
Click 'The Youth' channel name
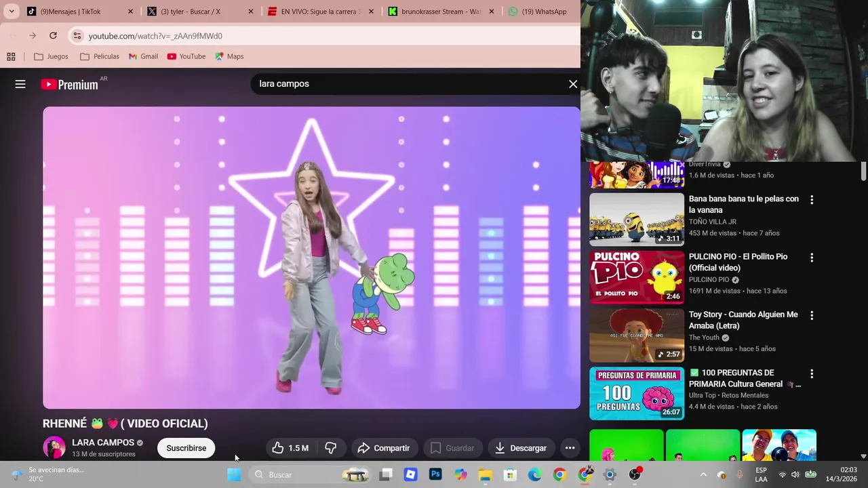coord(704,338)
